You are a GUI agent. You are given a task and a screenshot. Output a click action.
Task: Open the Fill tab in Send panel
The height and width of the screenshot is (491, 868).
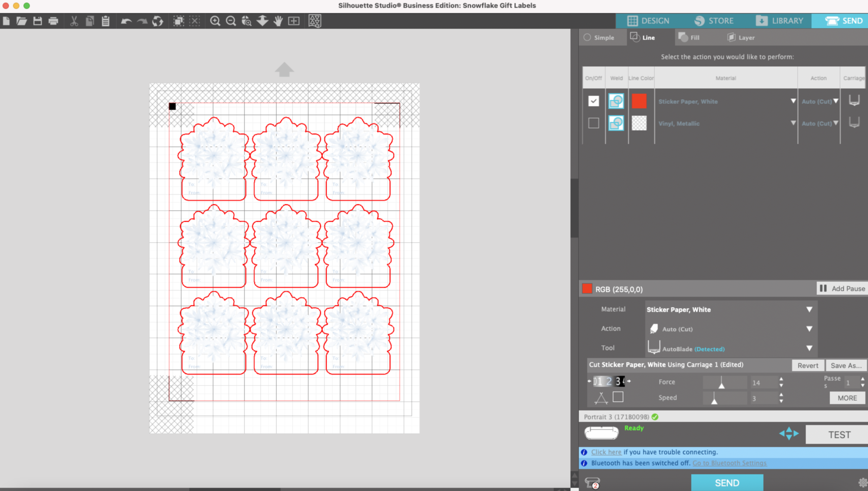pos(689,38)
